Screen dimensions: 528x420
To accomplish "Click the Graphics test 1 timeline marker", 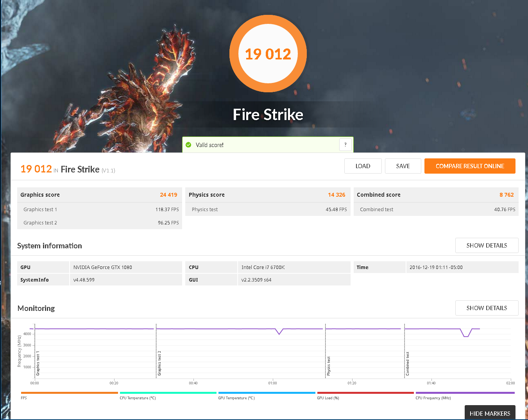I will (x=38, y=363).
